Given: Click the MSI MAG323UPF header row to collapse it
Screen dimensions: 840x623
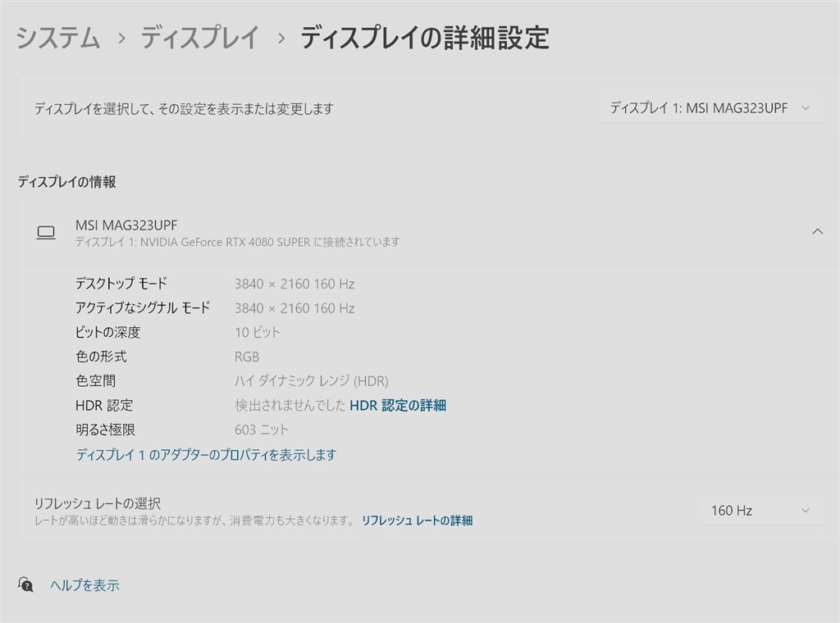Looking at the screenshot, I should 410,231.
